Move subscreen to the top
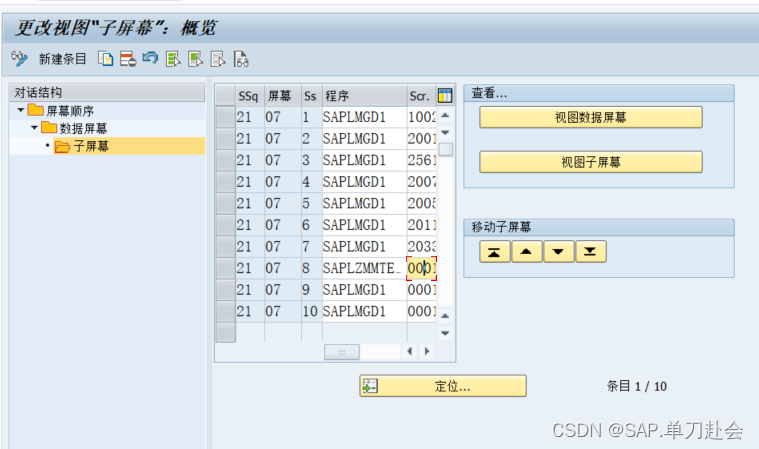 tap(494, 252)
